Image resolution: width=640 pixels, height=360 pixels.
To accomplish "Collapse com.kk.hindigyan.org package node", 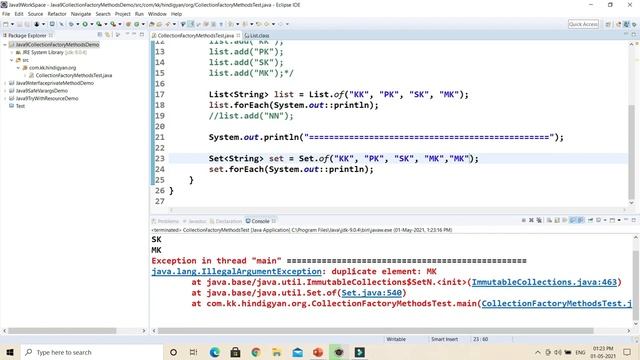I will 18,68.
